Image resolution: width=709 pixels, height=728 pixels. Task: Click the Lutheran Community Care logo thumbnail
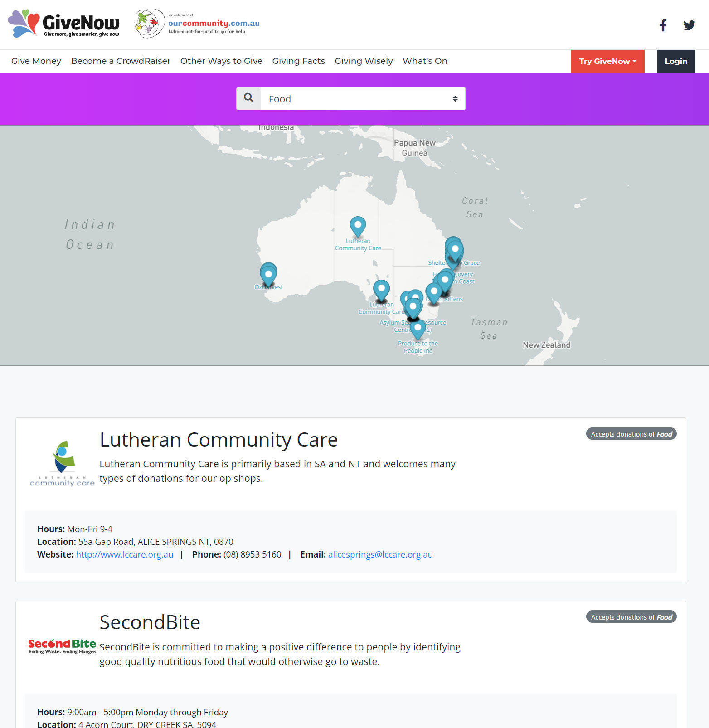tap(62, 463)
